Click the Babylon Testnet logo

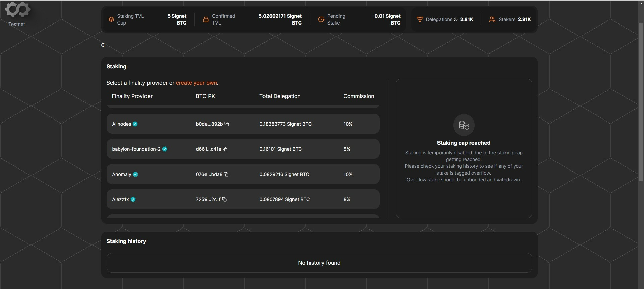(17, 9)
